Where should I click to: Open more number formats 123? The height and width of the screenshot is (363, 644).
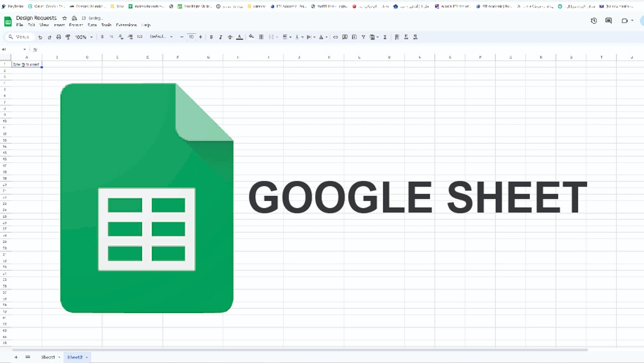click(x=140, y=37)
